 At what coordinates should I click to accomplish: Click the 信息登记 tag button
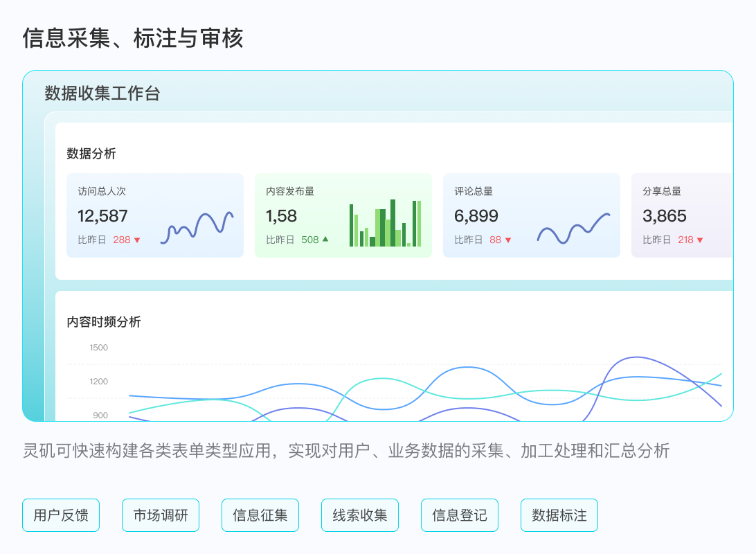pyautogui.click(x=460, y=515)
